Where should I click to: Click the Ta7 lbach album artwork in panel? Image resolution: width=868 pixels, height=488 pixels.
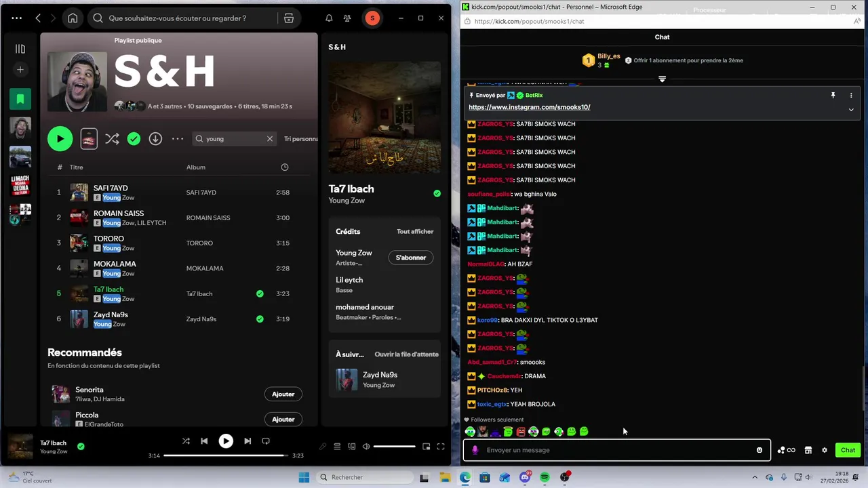coord(384,118)
